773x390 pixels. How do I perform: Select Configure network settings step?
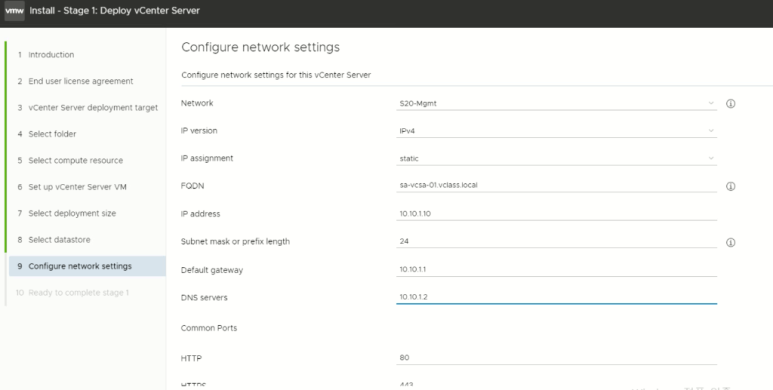coord(87,266)
